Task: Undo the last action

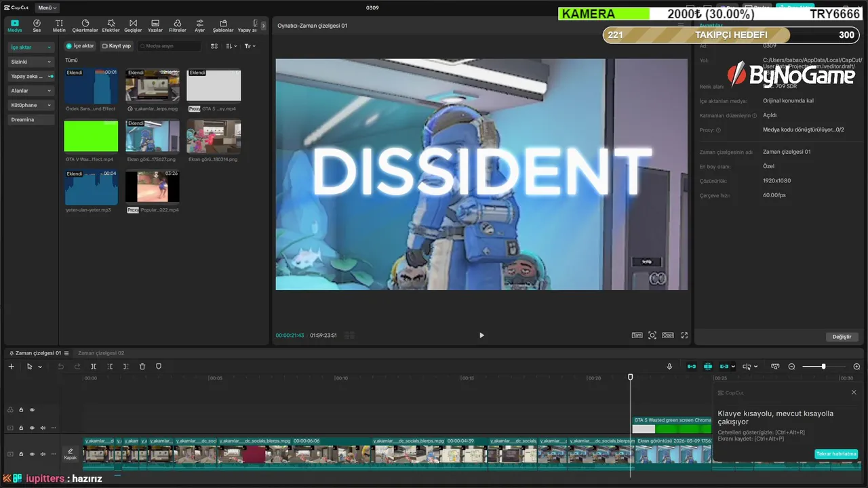Action: coord(60,367)
